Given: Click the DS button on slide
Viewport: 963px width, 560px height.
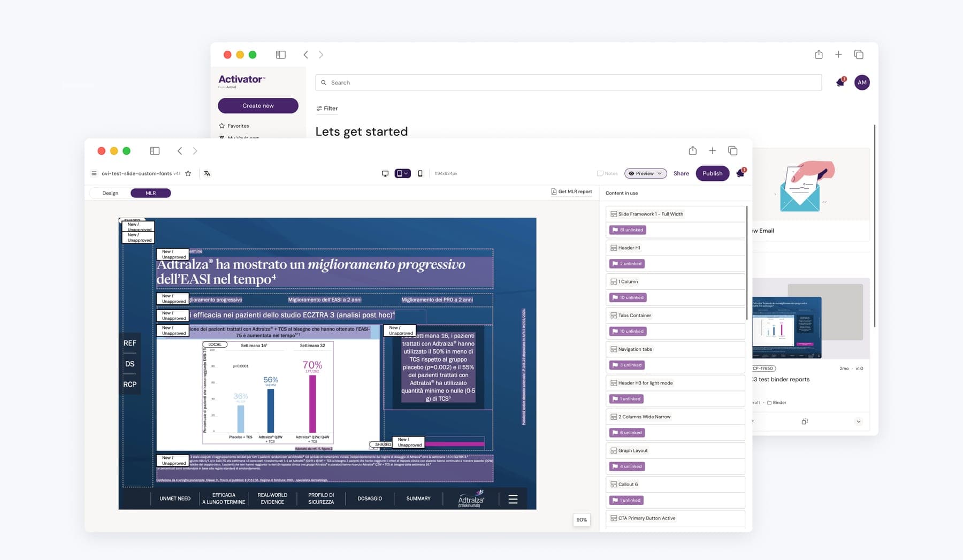Looking at the screenshot, I should click(130, 364).
